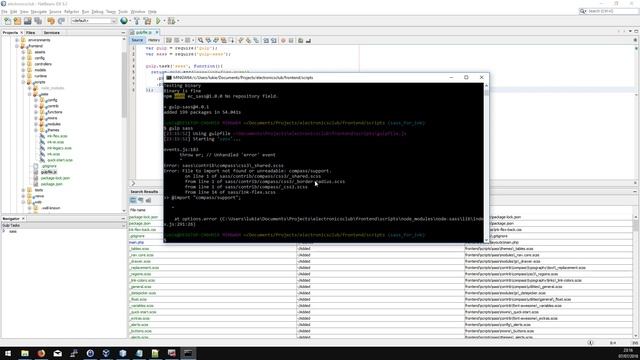Image resolution: width=640 pixels, height=360 pixels.
Task: Open the Mail app from the taskbar
Action: point(58,353)
